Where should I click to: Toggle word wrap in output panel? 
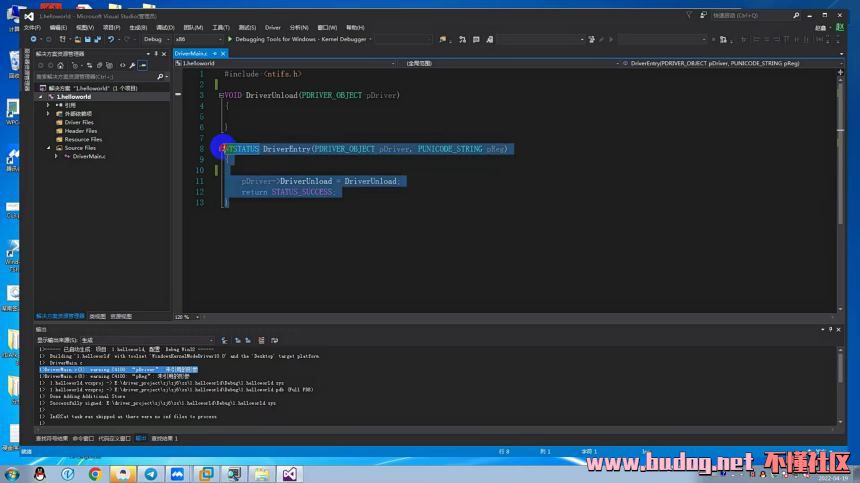pos(274,340)
